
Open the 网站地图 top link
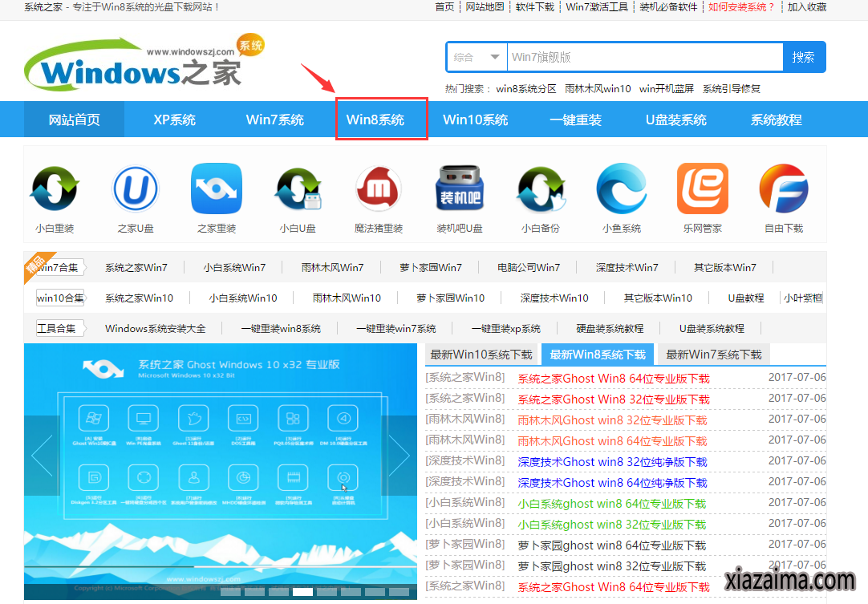coord(485,7)
